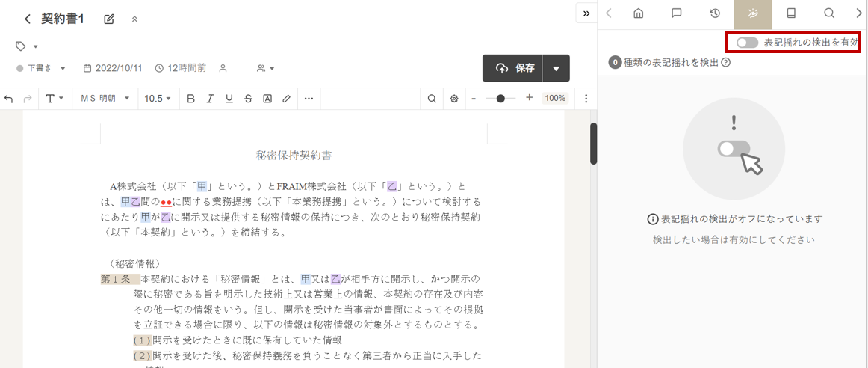Go back using arrow beside 契約書1

point(28,19)
